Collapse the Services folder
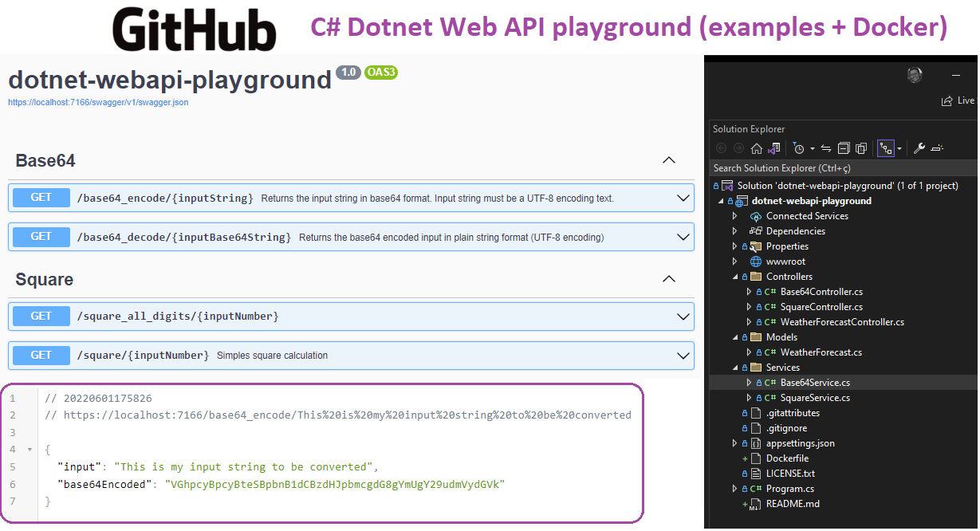This screenshot has height=531, width=980. pos(735,368)
